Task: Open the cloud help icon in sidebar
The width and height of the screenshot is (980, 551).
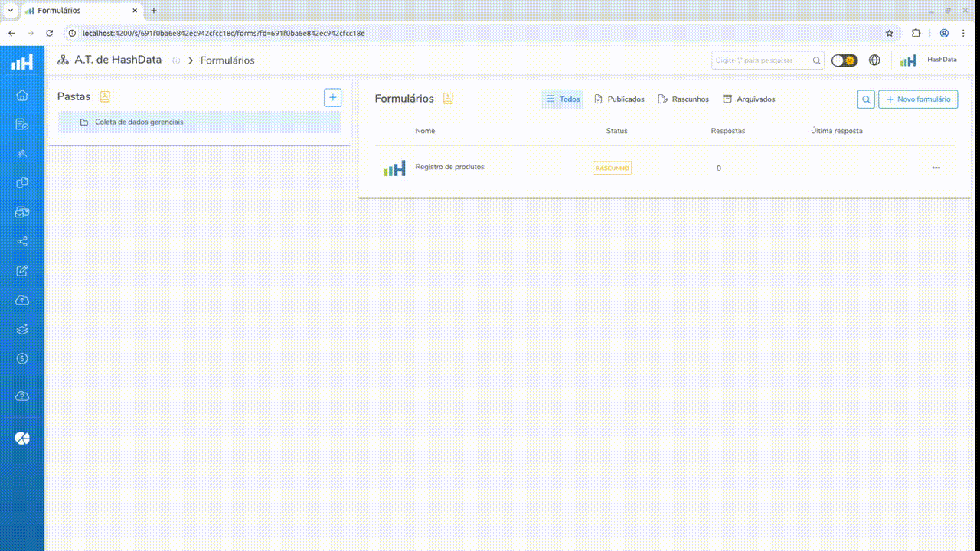Action: [x=22, y=396]
